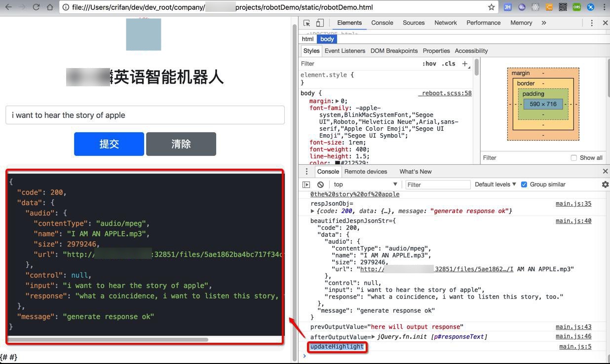Uncheck the Group similar checkbox
Viewport: 610px width, 364px height.
tap(524, 184)
